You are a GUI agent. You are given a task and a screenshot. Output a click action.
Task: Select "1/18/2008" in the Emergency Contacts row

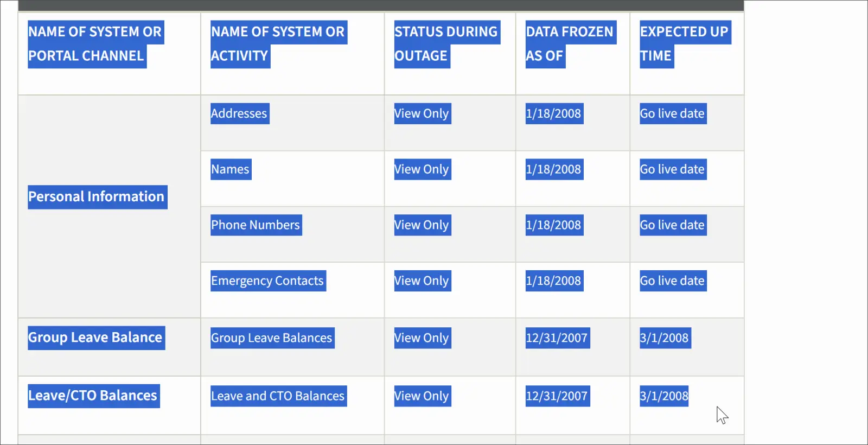tap(554, 281)
